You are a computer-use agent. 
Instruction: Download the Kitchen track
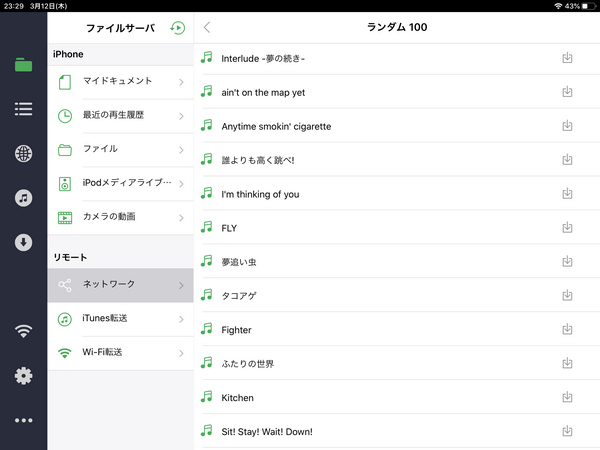click(x=567, y=397)
